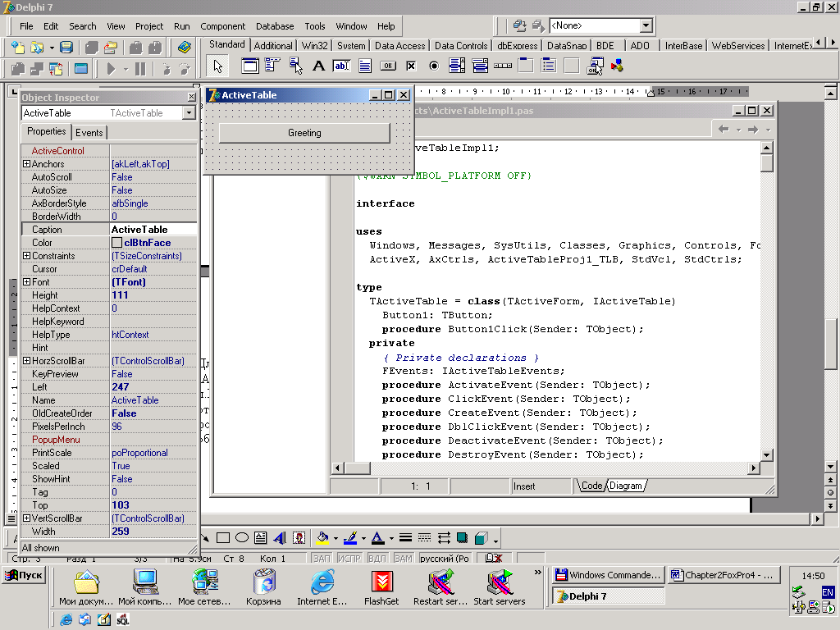Pick the Memo component from the Standard palette
The image size is (840, 630).
(365, 66)
